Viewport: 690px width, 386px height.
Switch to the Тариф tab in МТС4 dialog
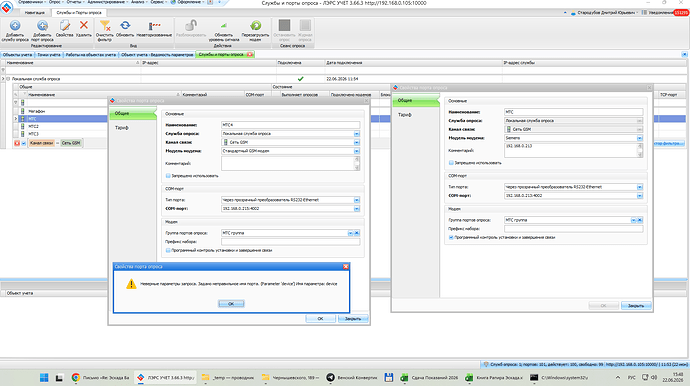pyautogui.click(x=122, y=128)
